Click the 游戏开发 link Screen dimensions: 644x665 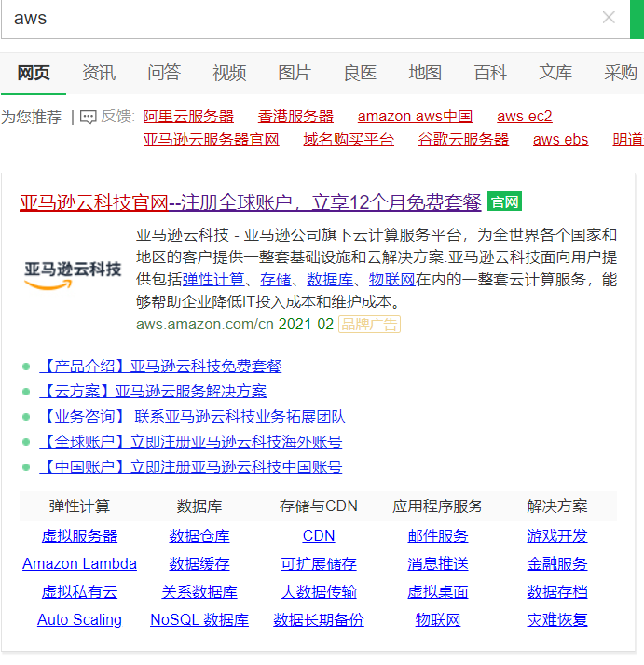(x=557, y=536)
